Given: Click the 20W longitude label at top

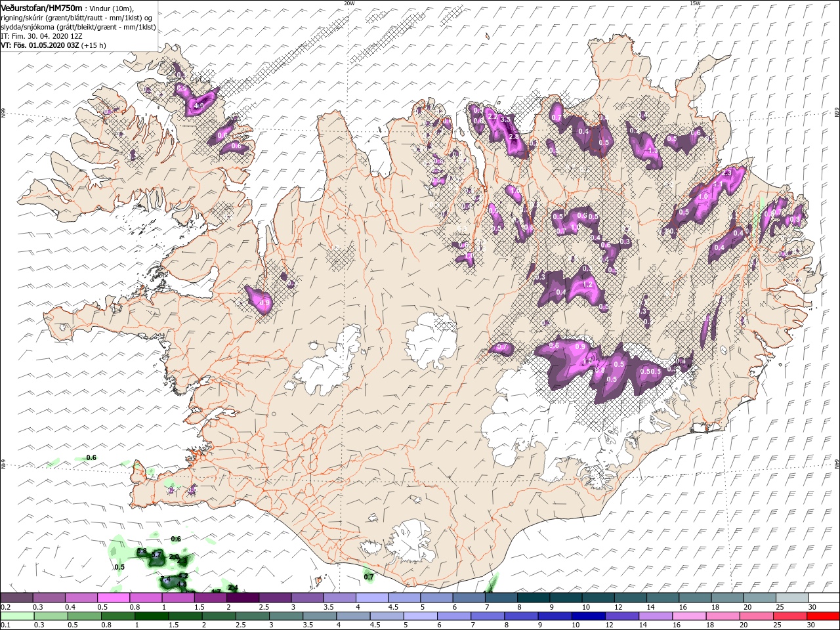Looking at the screenshot, I should 349,3.
